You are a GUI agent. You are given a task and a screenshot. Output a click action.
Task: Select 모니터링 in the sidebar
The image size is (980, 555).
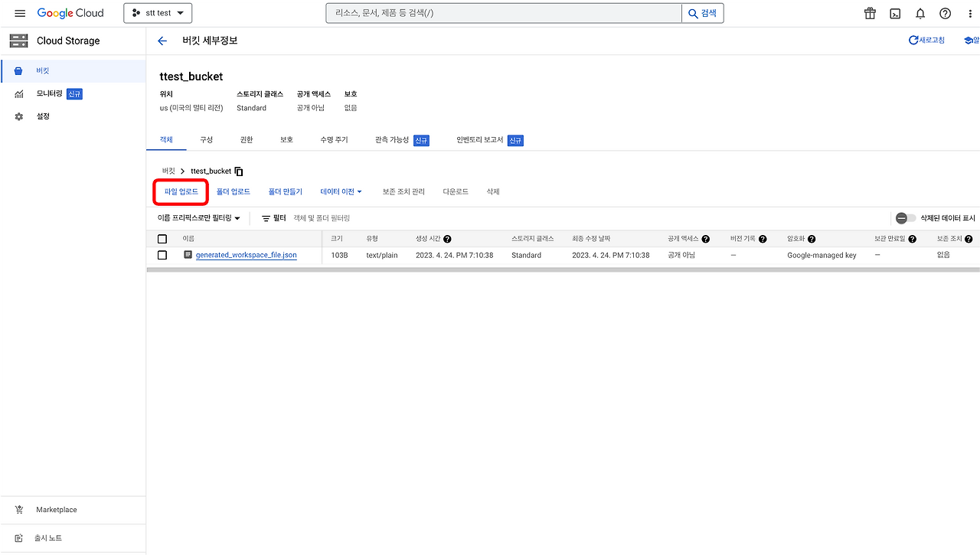point(73,93)
